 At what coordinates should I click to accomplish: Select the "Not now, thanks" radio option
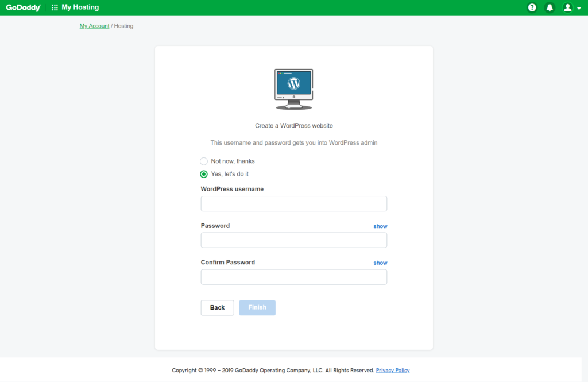point(204,161)
